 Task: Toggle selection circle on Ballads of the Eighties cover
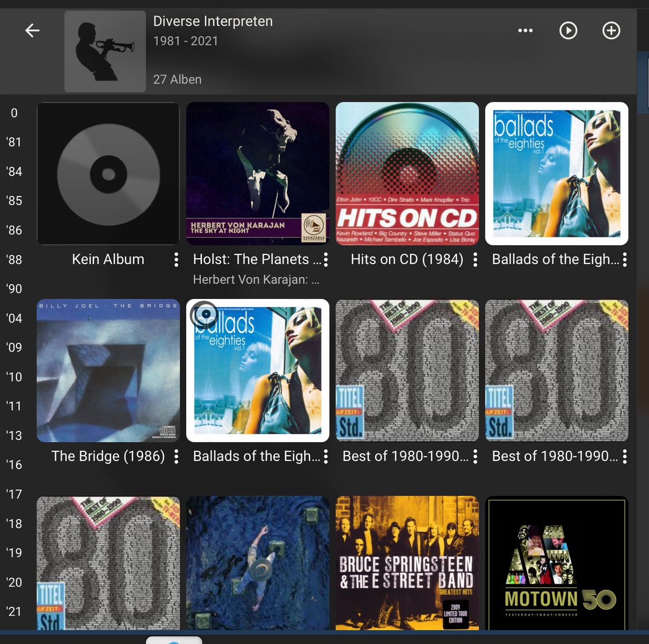tap(205, 314)
